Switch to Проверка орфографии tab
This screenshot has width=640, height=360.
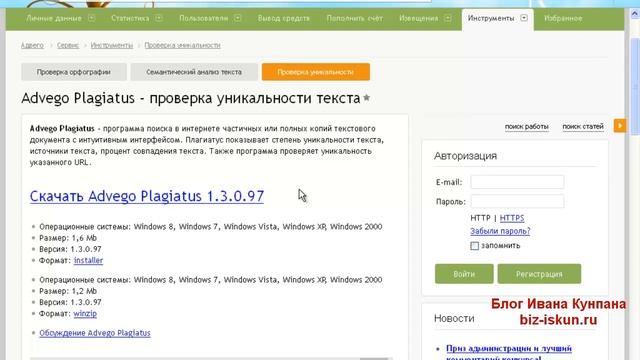pyautogui.click(x=73, y=72)
